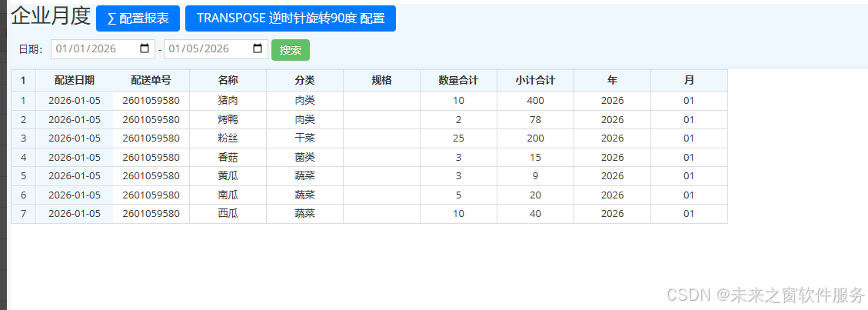Click TRANSPOSE 逆时针旋转90度 配置 button
The width and height of the screenshot is (868, 310).
point(291,18)
